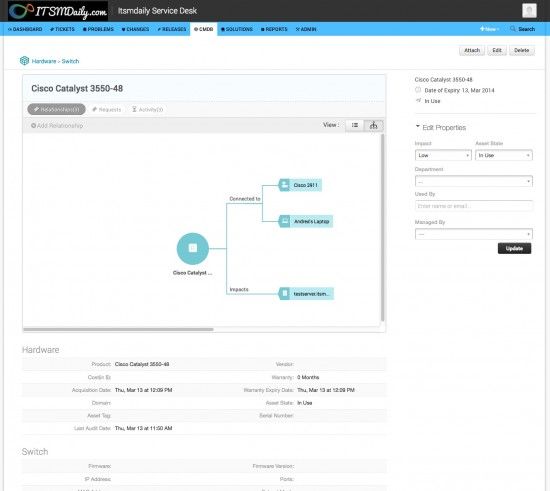Click the Hardware section heading

click(x=40, y=350)
